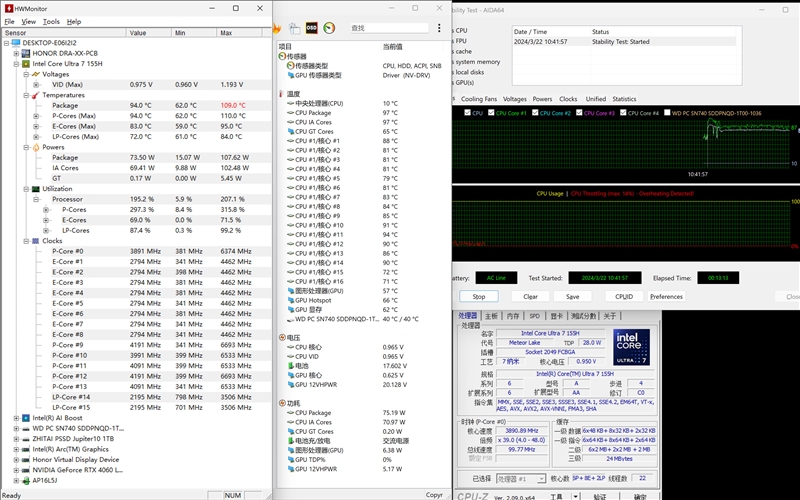Click the OSD icon in the sensor toolbar
This screenshot has height=500, width=800.
tap(311, 27)
